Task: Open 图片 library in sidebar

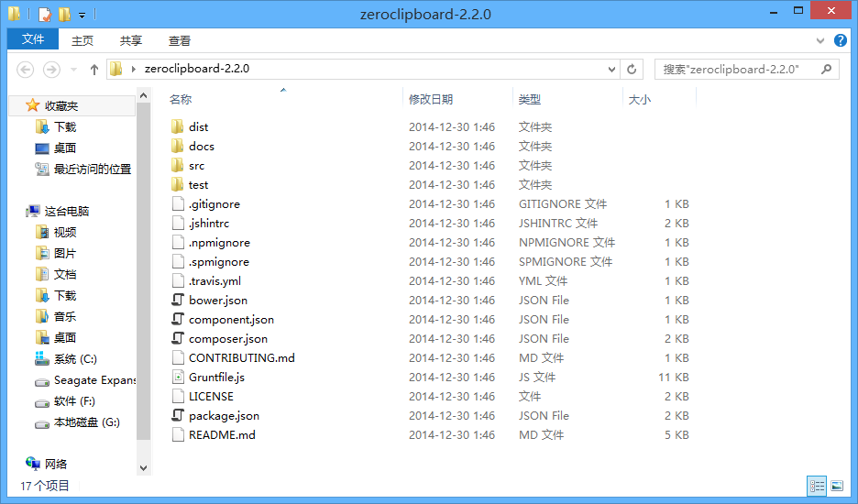Action: pyautogui.click(x=56, y=253)
